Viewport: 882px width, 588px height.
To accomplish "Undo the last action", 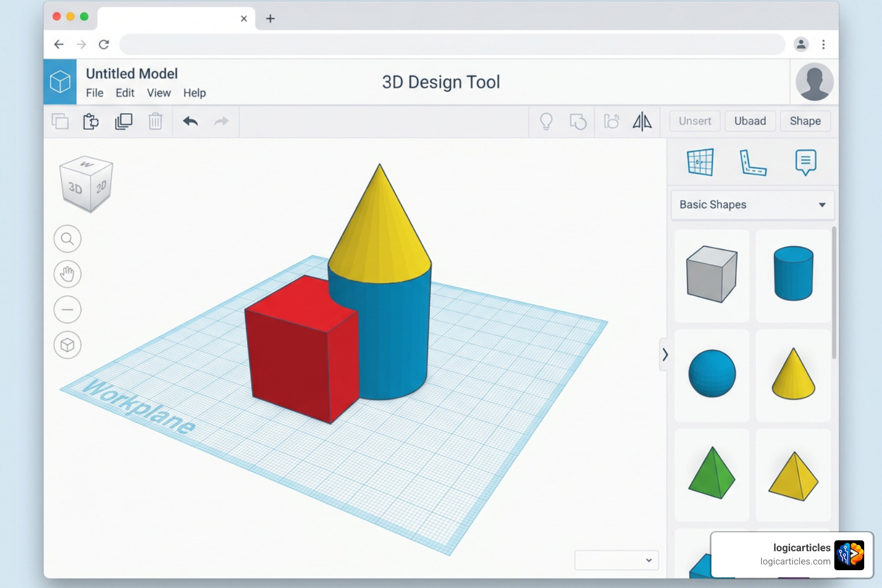I will pos(190,121).
